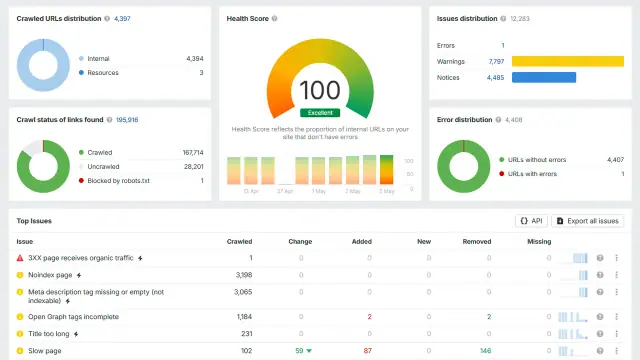Click latest health score history bar
This screenshot has width=640, height=360.
coord(387,170)
